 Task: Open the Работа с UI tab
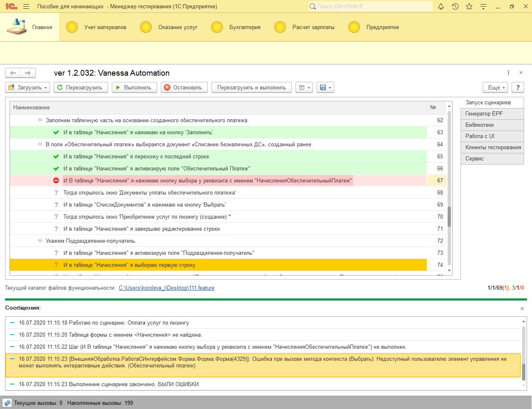(492, 136)
